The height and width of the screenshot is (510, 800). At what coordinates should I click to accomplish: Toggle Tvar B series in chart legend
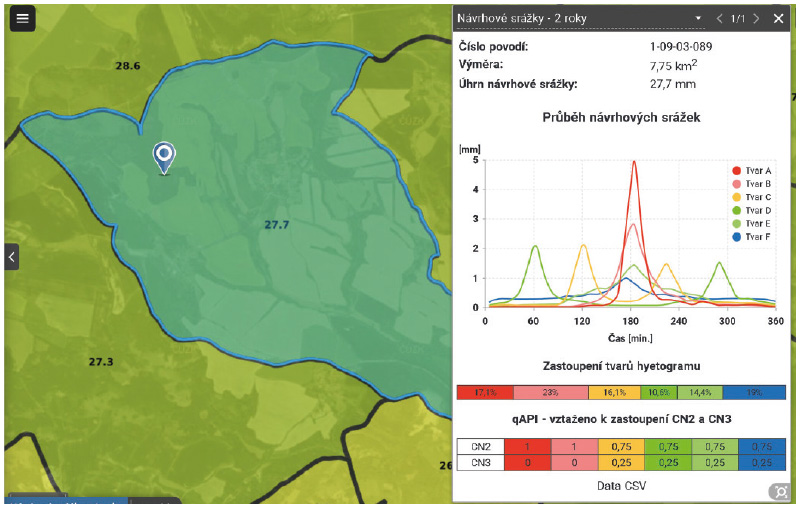pos(751,184)
